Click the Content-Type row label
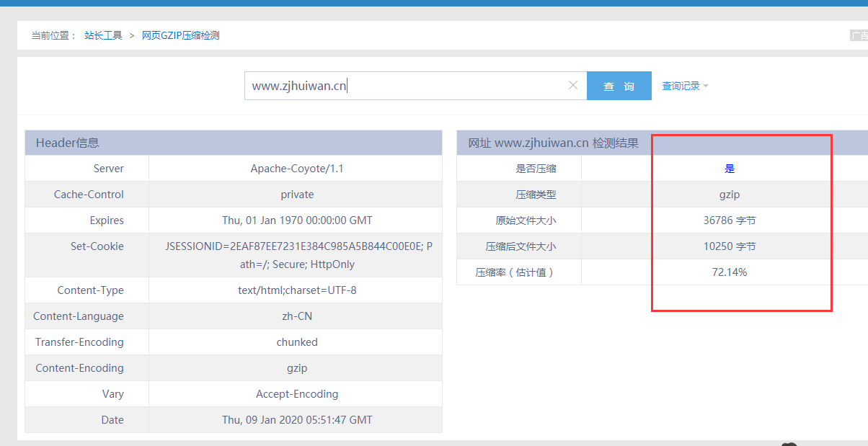 pos(91,290)
